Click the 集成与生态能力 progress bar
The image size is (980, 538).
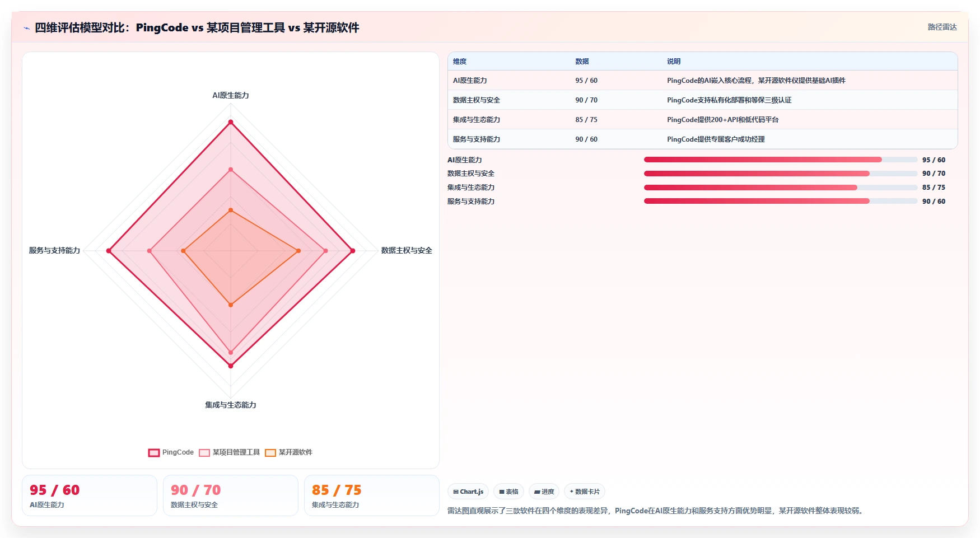(x=781, y=188)
